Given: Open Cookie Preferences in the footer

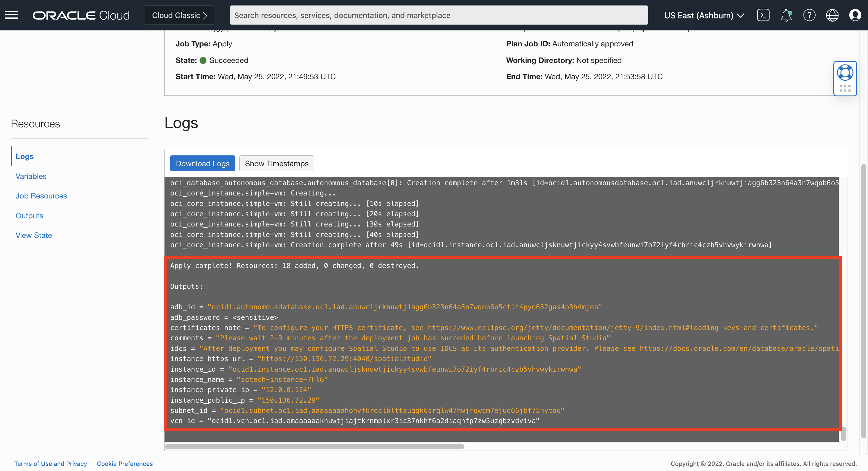Looking at the screenshot, I should tap(124, 463).
